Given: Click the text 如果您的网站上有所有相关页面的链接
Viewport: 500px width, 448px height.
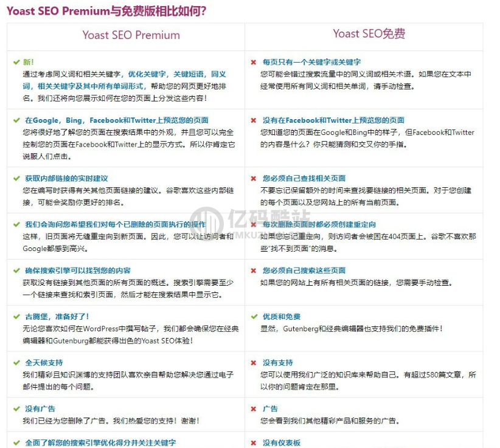Looking at the screenshot, I should 325,283.
